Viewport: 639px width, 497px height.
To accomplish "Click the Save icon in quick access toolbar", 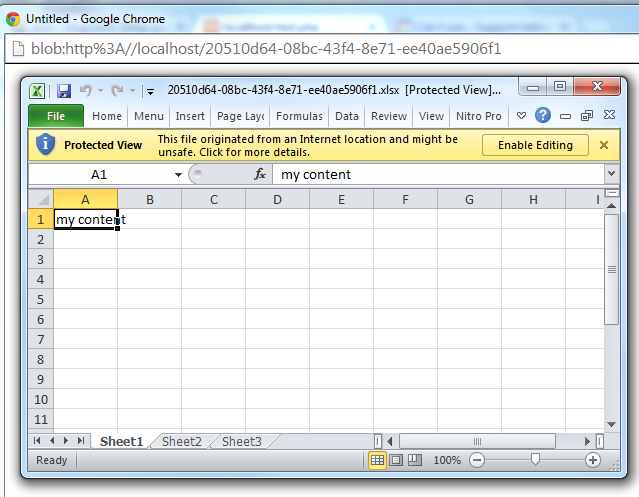I will tap(64, 90).
